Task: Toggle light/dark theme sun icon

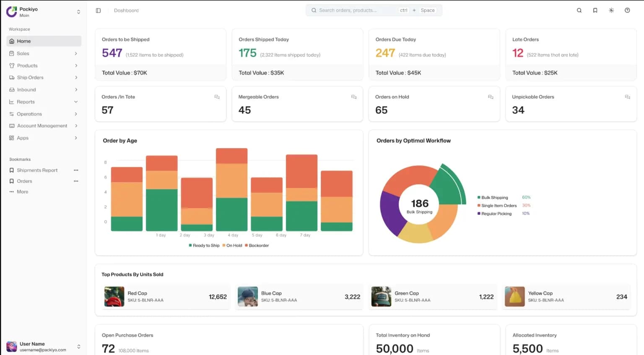Action: 611,10
